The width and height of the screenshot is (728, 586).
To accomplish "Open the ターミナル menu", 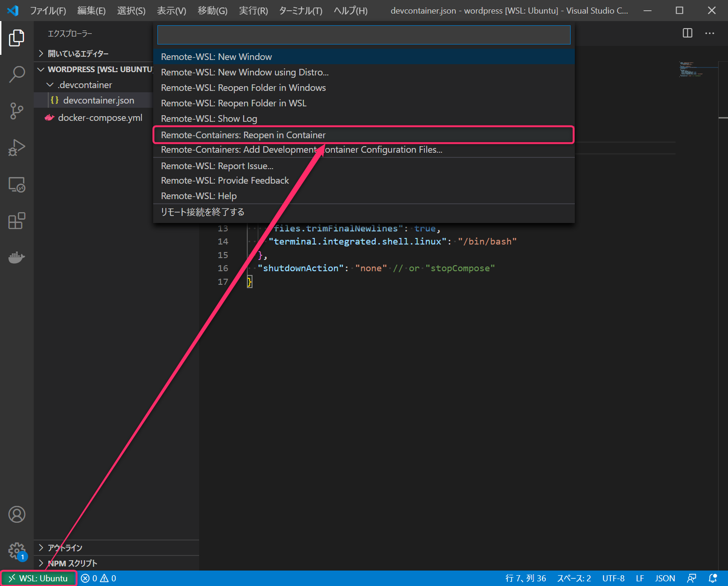I will point(300,10).
